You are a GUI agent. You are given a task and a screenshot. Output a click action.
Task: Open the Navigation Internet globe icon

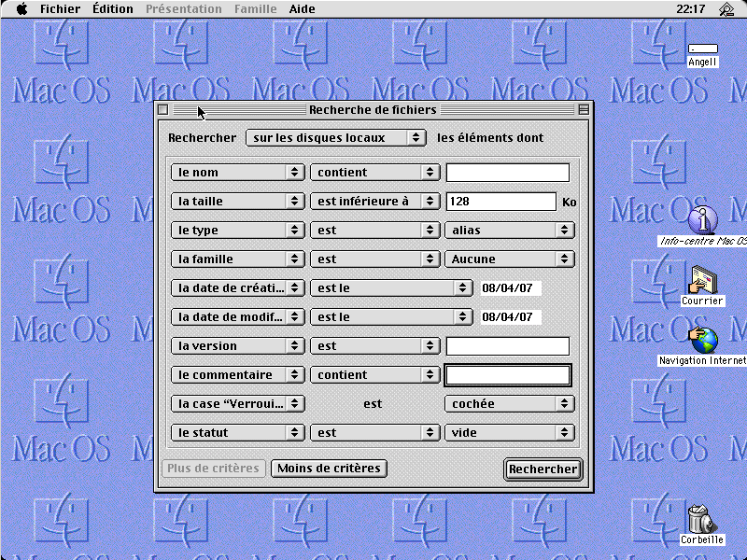click(x=702, y=340)
